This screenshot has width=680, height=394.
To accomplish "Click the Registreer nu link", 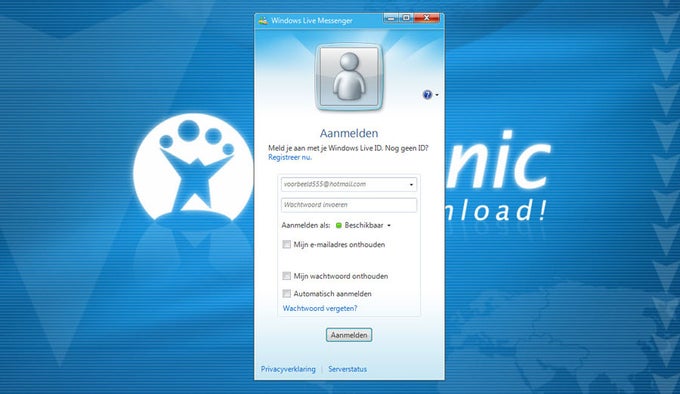I will pyautogui.click(x=290, y=157).
